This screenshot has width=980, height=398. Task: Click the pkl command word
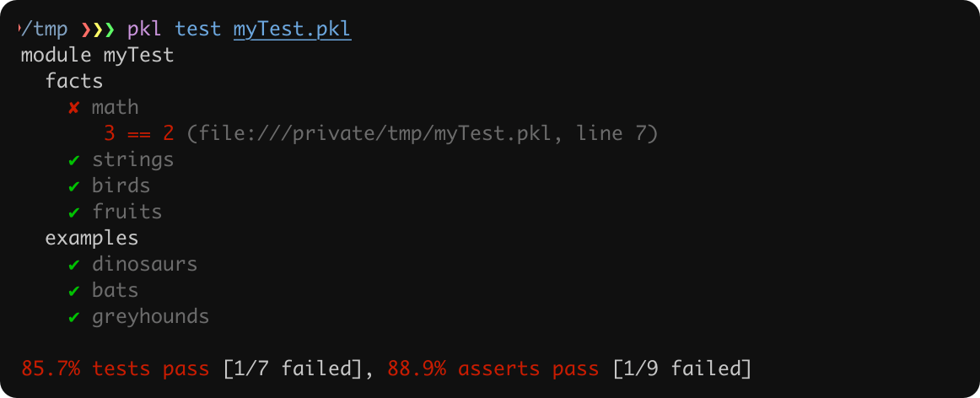point(144,30)
